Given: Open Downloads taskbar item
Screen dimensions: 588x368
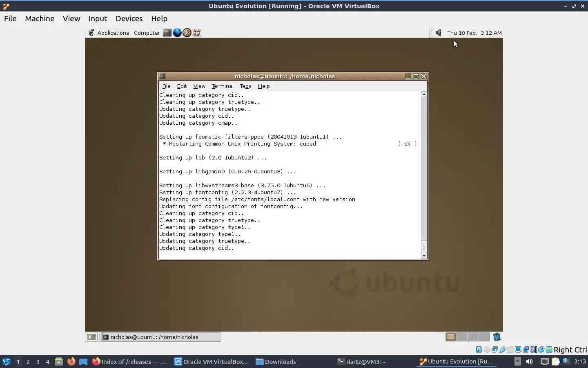Looking at the screenshot, I should (276, 361).
